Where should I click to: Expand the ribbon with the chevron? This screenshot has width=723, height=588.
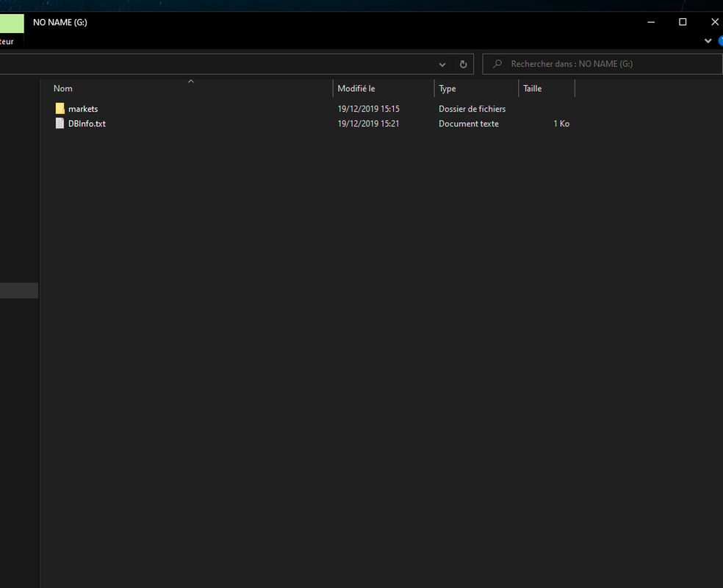click(708, 41)
